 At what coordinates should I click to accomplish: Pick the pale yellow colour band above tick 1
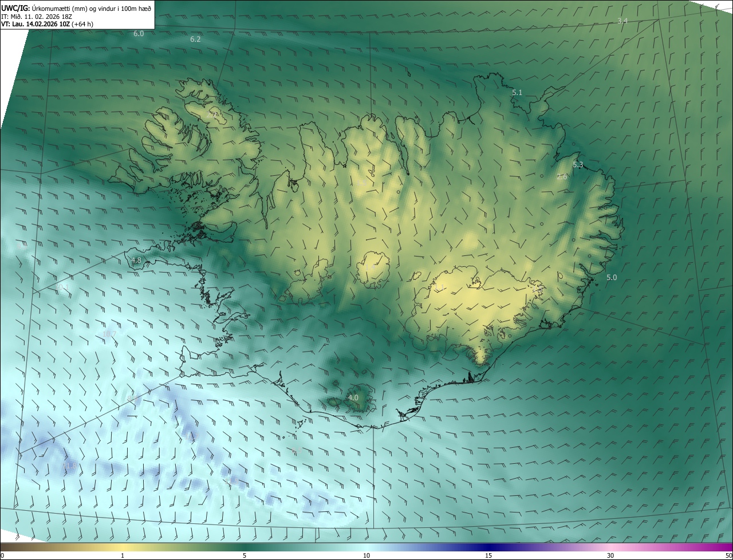(123, 547)
